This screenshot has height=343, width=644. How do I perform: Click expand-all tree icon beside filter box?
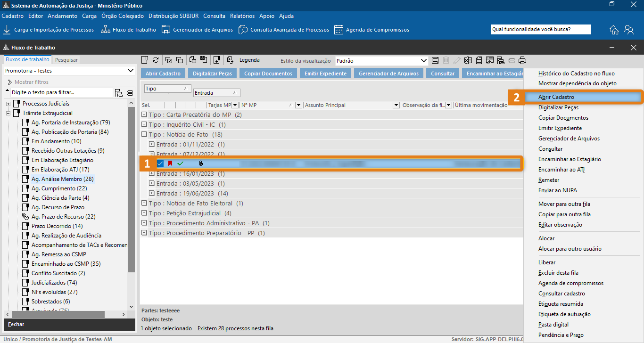click(119, 93)
